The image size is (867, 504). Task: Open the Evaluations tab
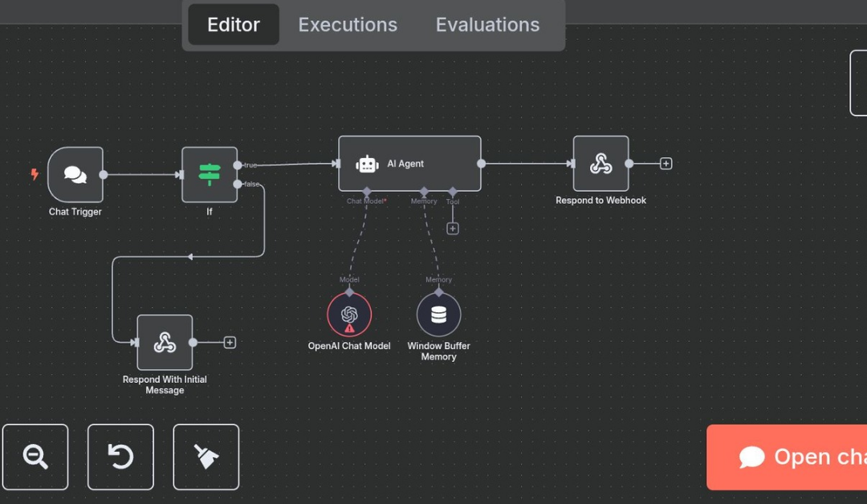point(487,25)
